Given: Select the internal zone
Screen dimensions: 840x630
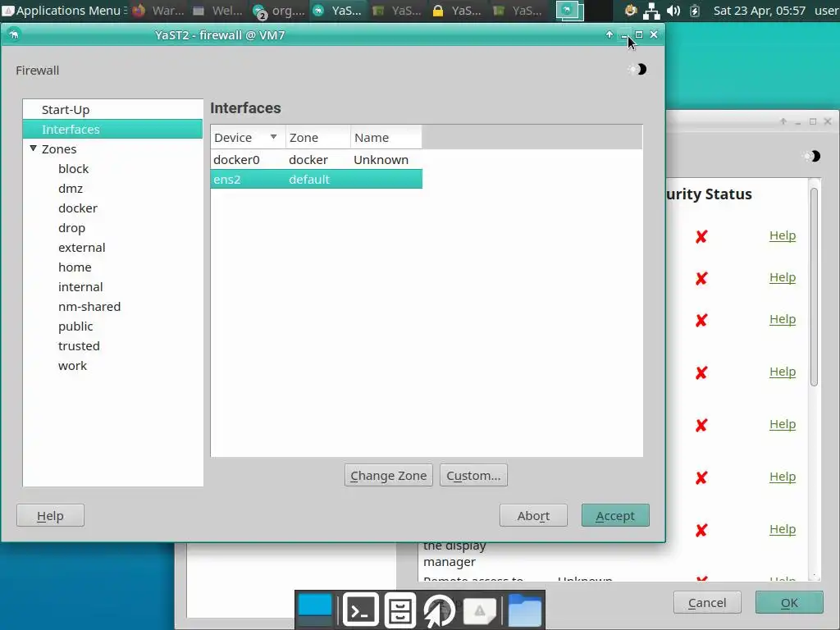Looking at the screenshot, I should pos(80,287).
